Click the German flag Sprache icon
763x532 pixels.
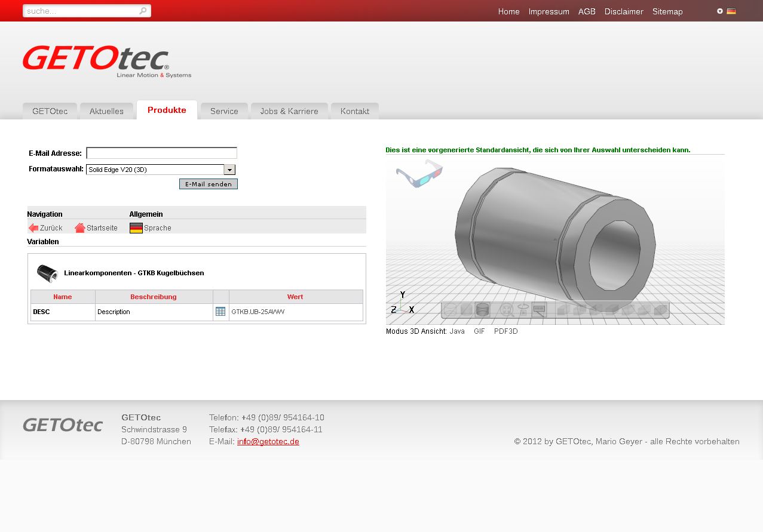(x=136, y=228)
